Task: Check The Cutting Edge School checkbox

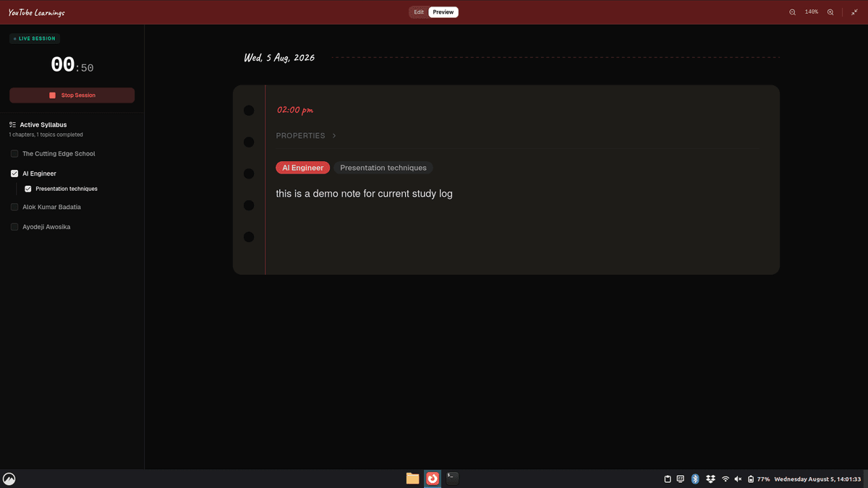Action: pos(14,154)
